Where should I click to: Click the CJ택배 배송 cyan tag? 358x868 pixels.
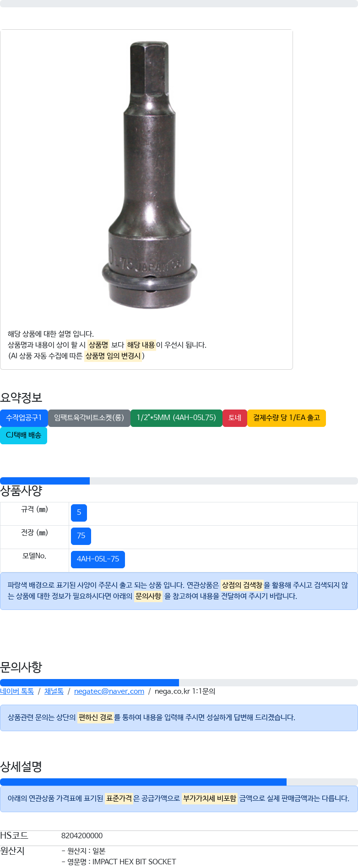coord(23,435)
